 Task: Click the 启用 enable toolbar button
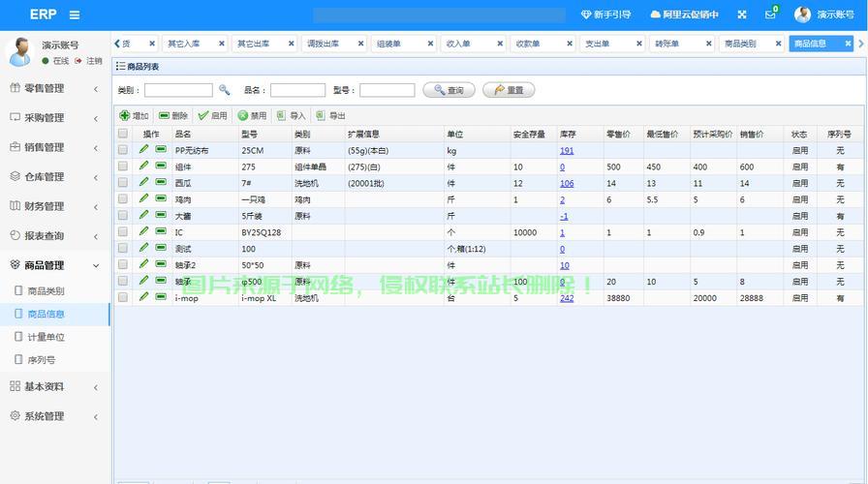pos(212,115)
